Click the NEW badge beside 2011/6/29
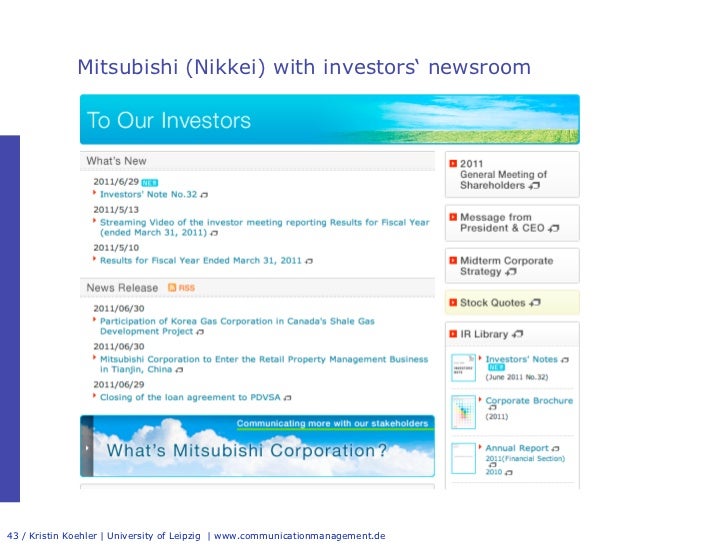The height and width of the screenshot is (546, 728). pyautogui.click(x=150, y=183)
